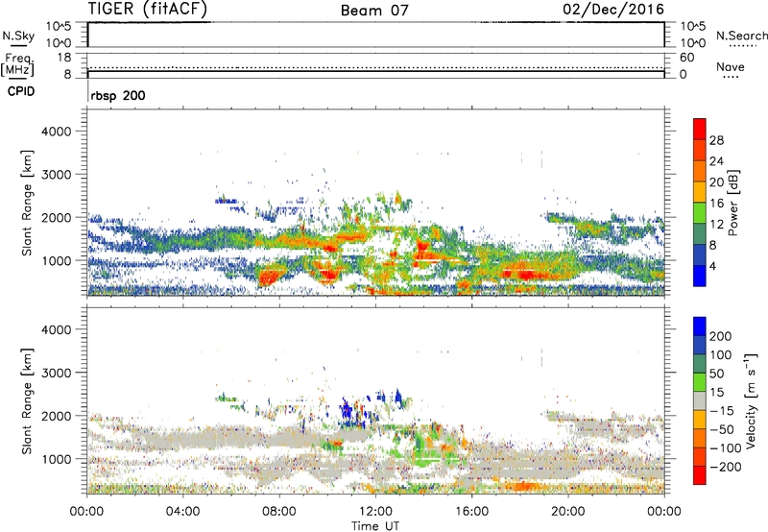Click the 16 dB power tick label
Viewport: 768px width, 532px height.
[x=716, y=204]
